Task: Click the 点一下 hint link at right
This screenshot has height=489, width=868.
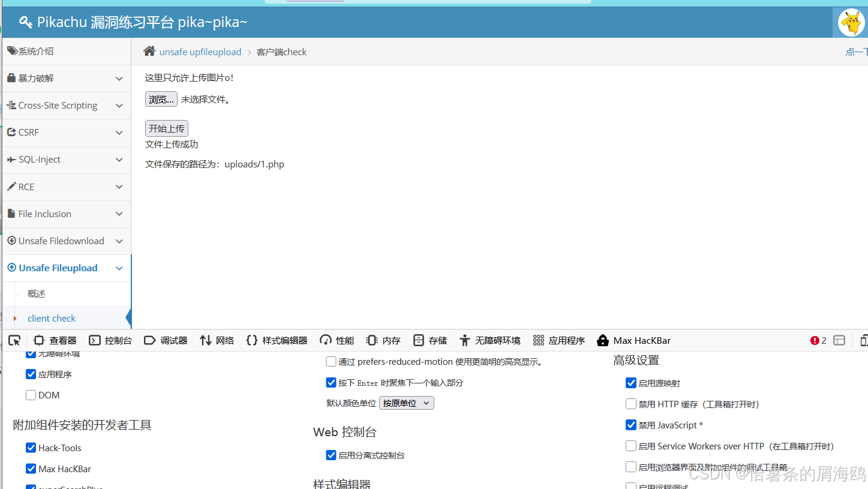Action: (x=857, y=52)
